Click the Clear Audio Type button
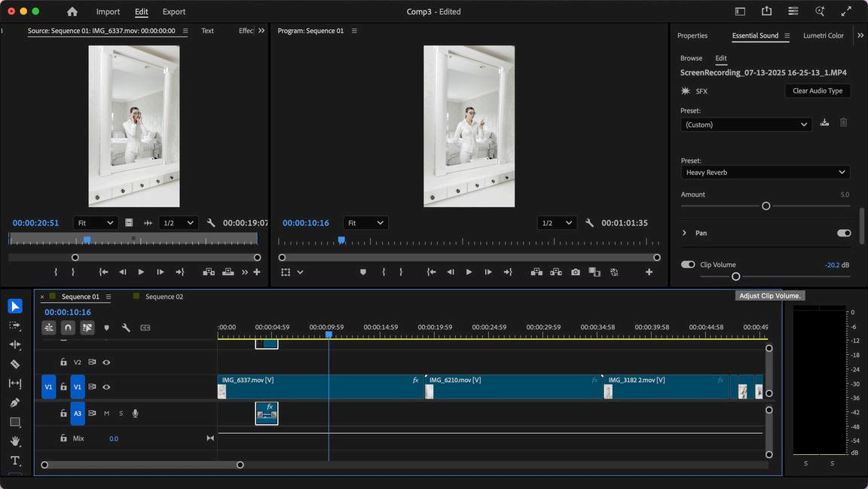Image resolution: width=868 pixels, height=489 pixels. click(x=817, y=90)
